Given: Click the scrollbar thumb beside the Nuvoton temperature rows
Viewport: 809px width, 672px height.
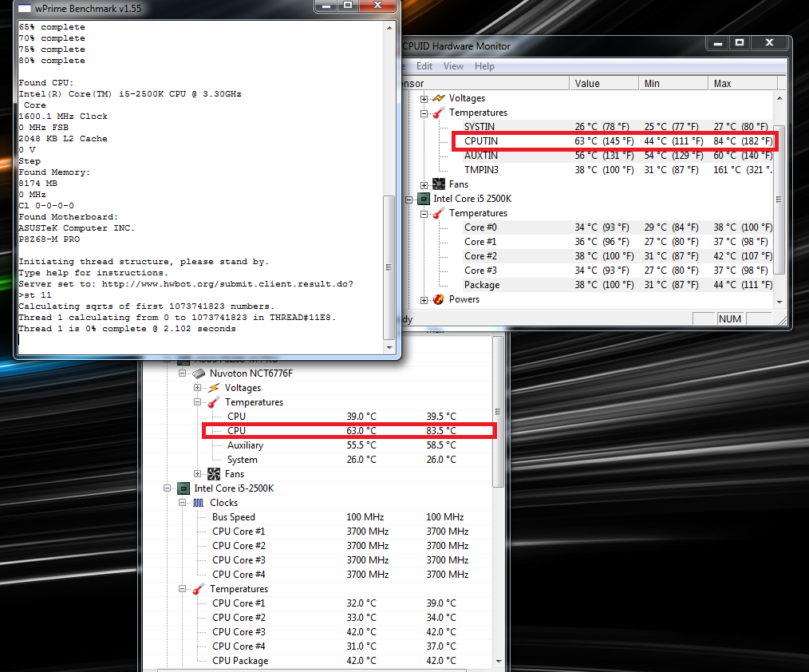Looking at the screenshot, I should click(498, 411).
